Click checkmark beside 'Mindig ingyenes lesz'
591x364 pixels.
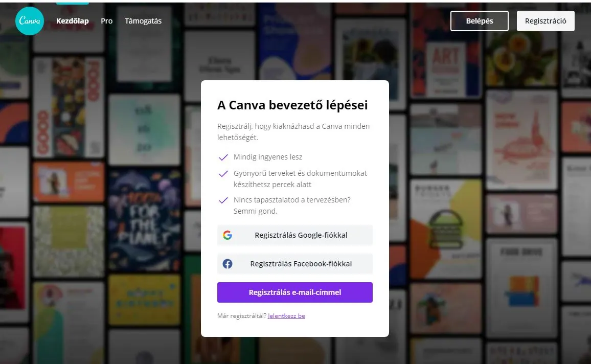pos(223,157)
